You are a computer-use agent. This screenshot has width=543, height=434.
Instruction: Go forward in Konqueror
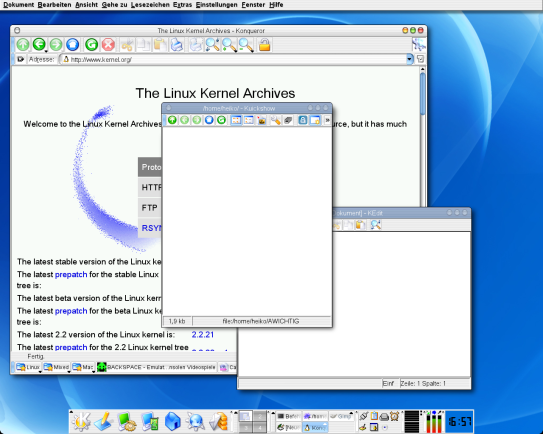tap(56, 45)
